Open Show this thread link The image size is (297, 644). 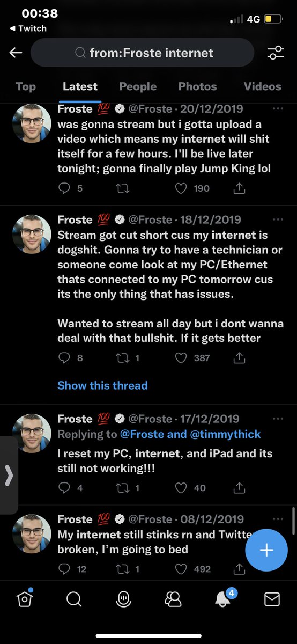pos(102,385)
